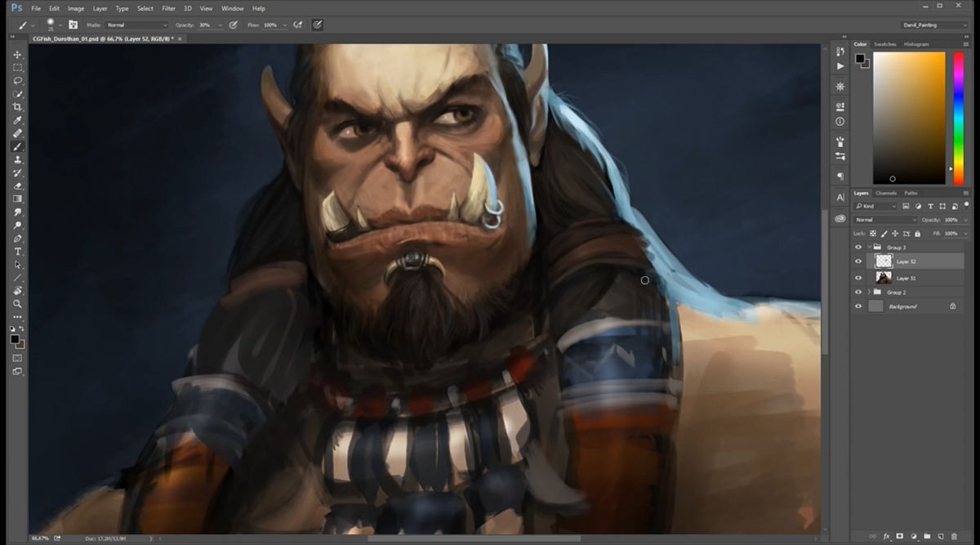Select the Lasso tool
The image size is (980, 545).
(18, 81)
